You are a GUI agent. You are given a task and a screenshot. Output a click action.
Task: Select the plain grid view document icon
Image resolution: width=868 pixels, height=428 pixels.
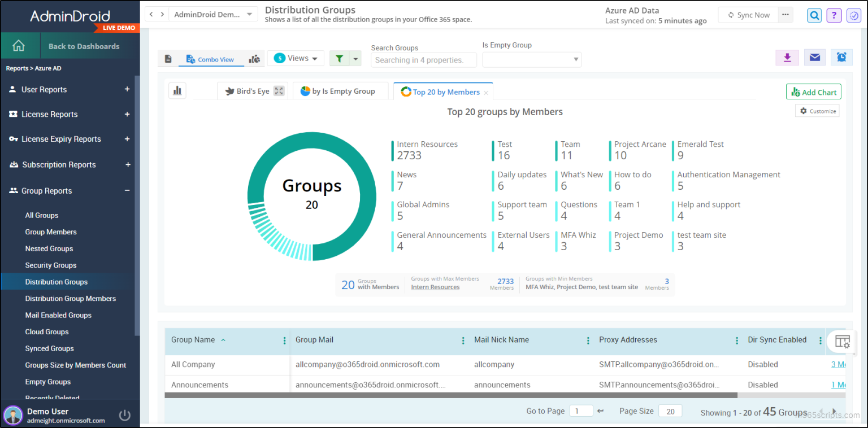coord(168,58)
